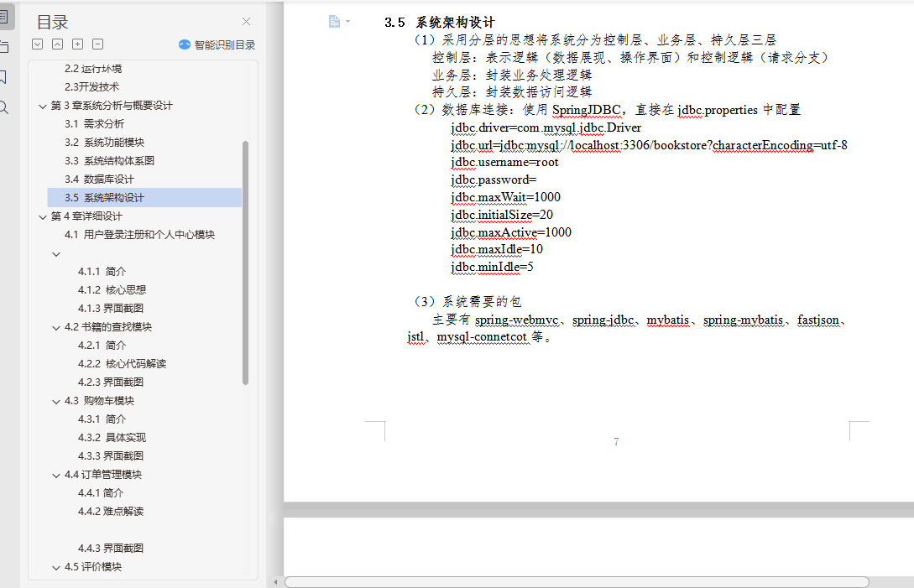Image resolution: width=914 pixels, height=588 pixels.
Task: Collapse the chevron below 4.1 用户登录注册和个人中心模块
Action: 56,254
